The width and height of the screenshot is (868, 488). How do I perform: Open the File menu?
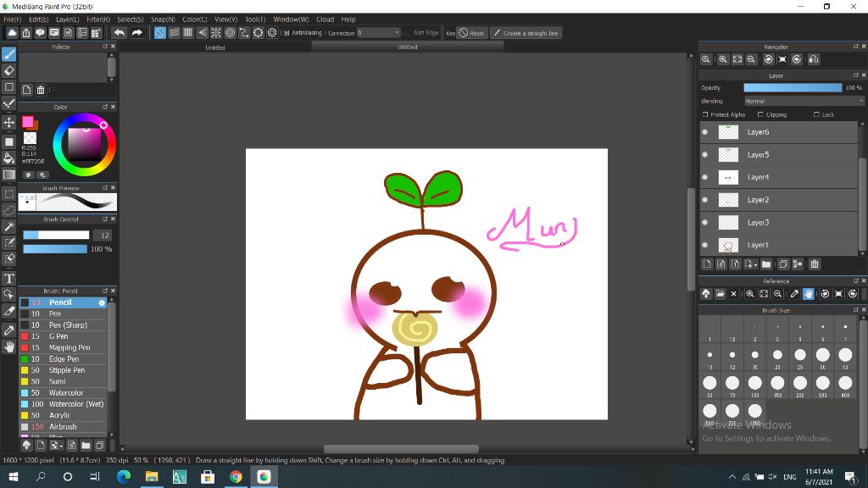(x=12, y=19)
